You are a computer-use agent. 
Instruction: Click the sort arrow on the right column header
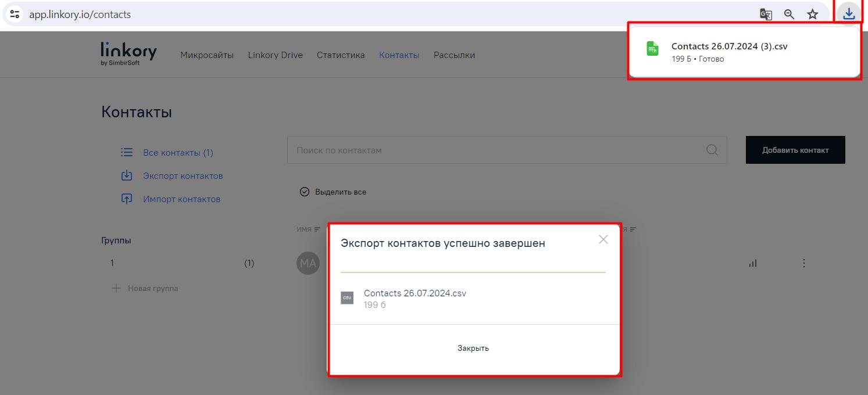click(633, 229)
